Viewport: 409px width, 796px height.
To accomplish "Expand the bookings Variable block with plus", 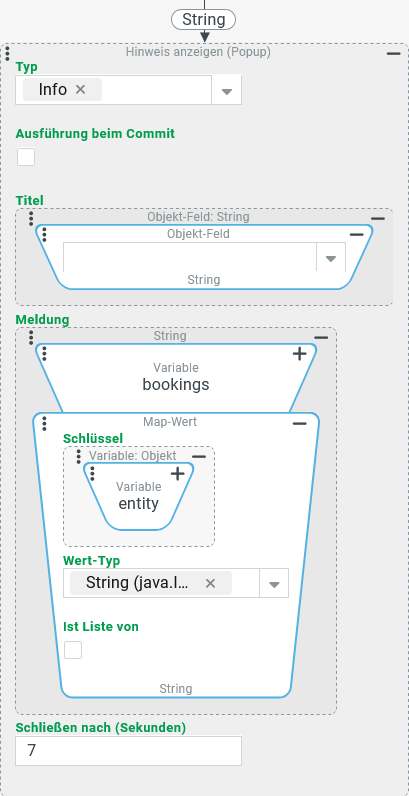I will [300, 354].
